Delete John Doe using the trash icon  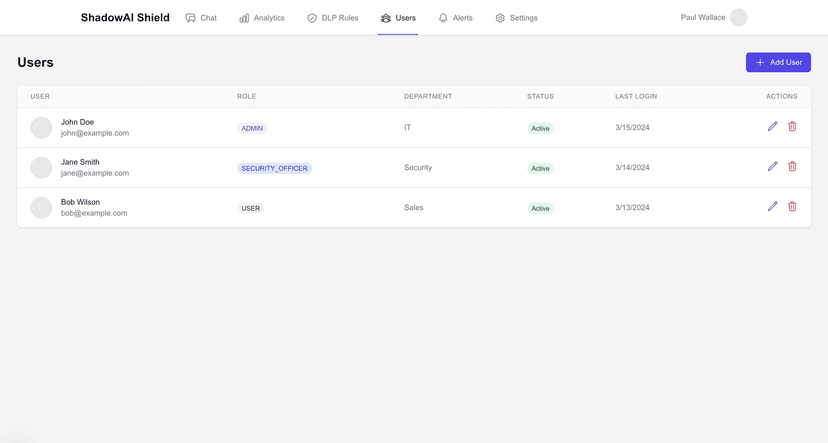792,126
